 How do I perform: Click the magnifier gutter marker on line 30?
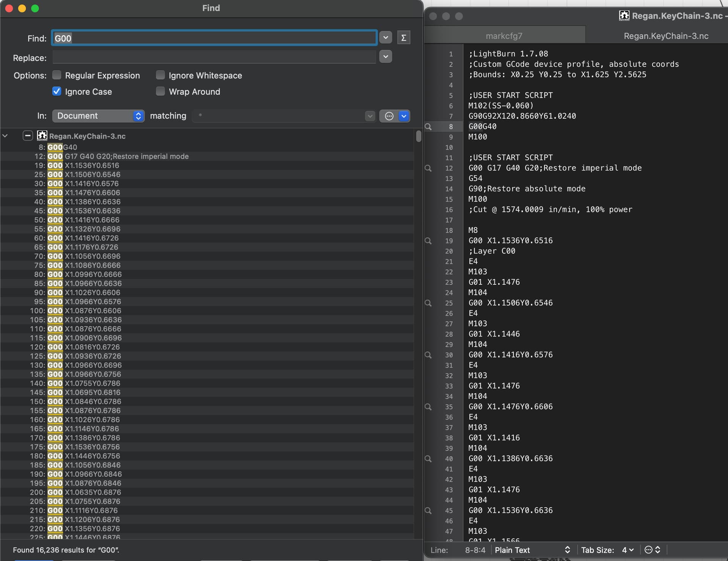tap(428, 355)
